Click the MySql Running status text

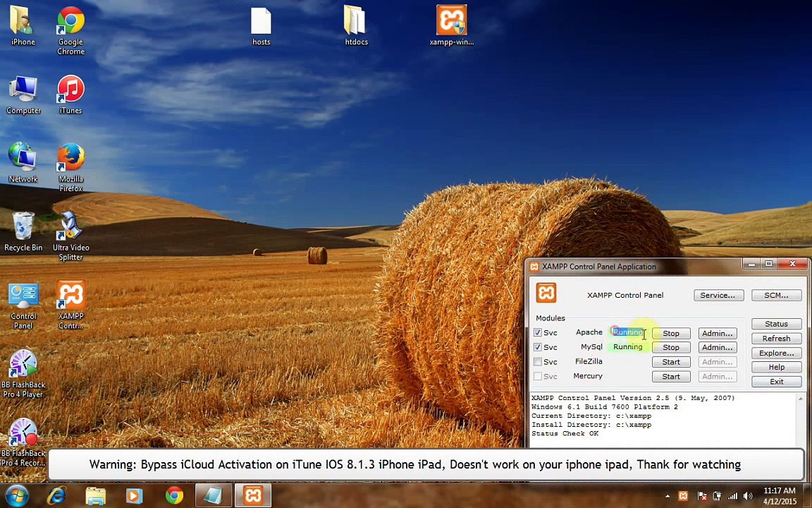point(627,347)
